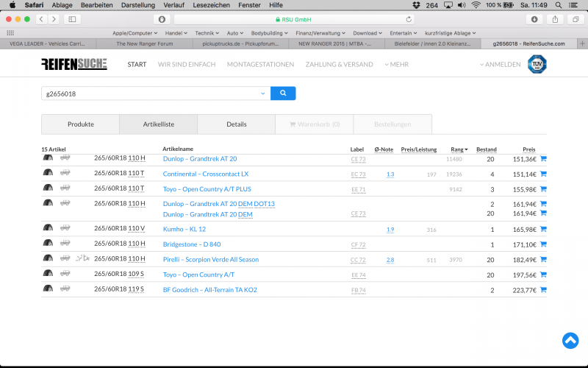The height and width of the screenshot is (368, 588).
Task: Switch to the Artikelliste tab
Action: [159, 124]
